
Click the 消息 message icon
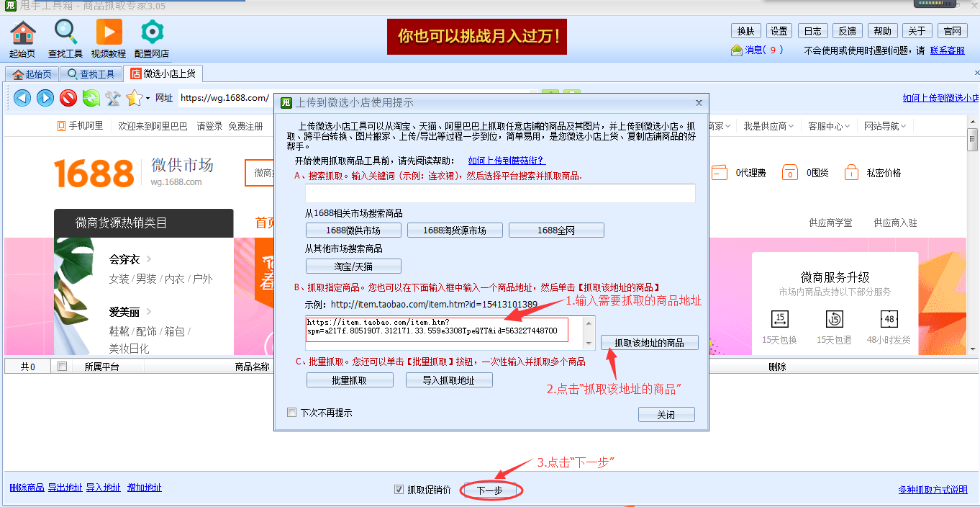[737, 50]
